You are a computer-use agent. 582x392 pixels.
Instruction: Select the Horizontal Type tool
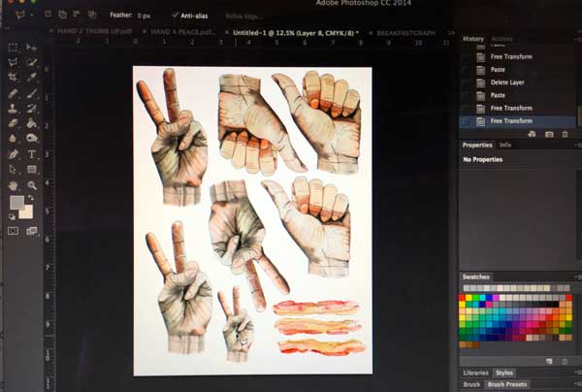32,154
